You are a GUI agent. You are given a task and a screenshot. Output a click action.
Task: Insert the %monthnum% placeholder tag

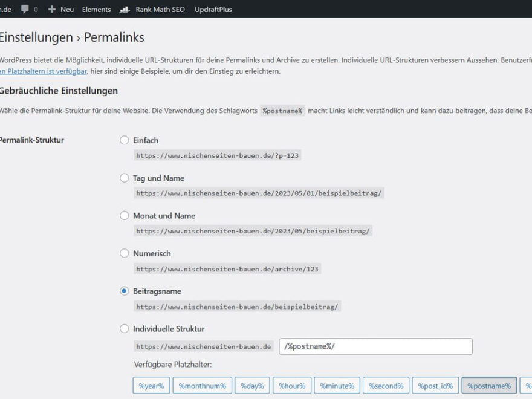pos(202,386)
